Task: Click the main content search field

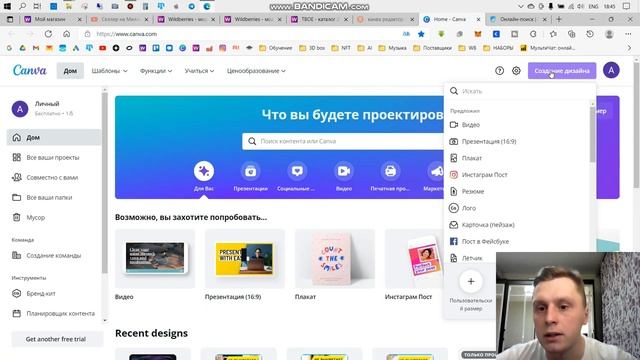Action: tap(344, 141)
